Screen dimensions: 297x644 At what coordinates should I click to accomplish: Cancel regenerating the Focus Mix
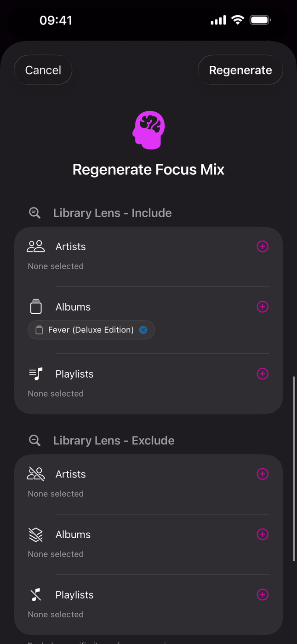pyautogui.click(x=43, y=70)
